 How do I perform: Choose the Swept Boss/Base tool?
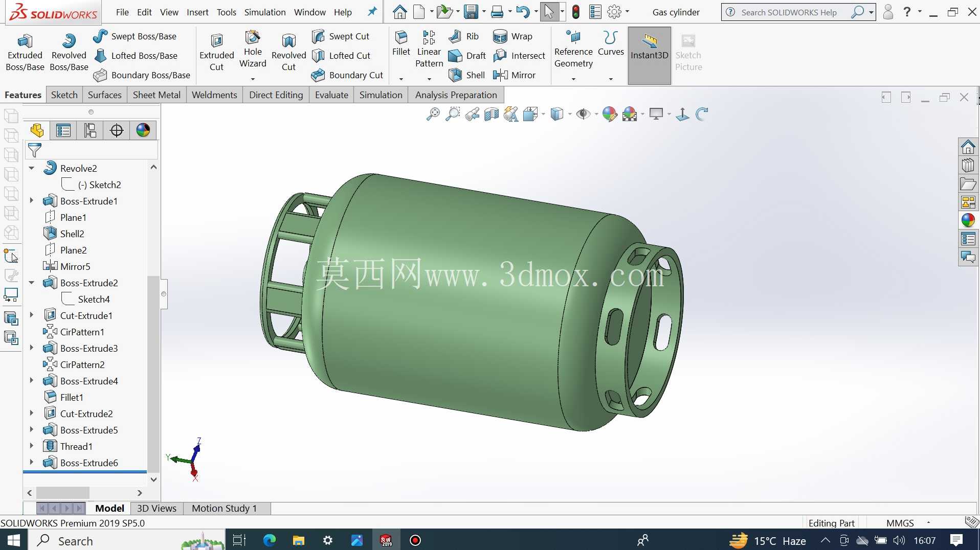135,36
